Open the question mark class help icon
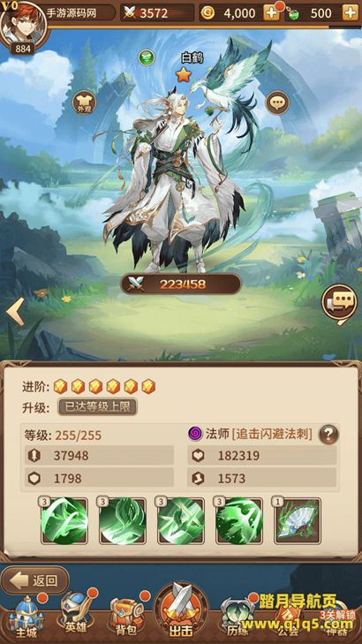Image resolution: width=362 pixels, height=644 pixels. pyautogui.click(x=328, y=434)
